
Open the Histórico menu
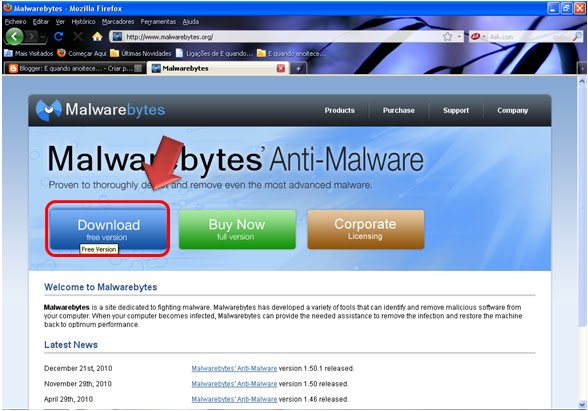point(83,22)
